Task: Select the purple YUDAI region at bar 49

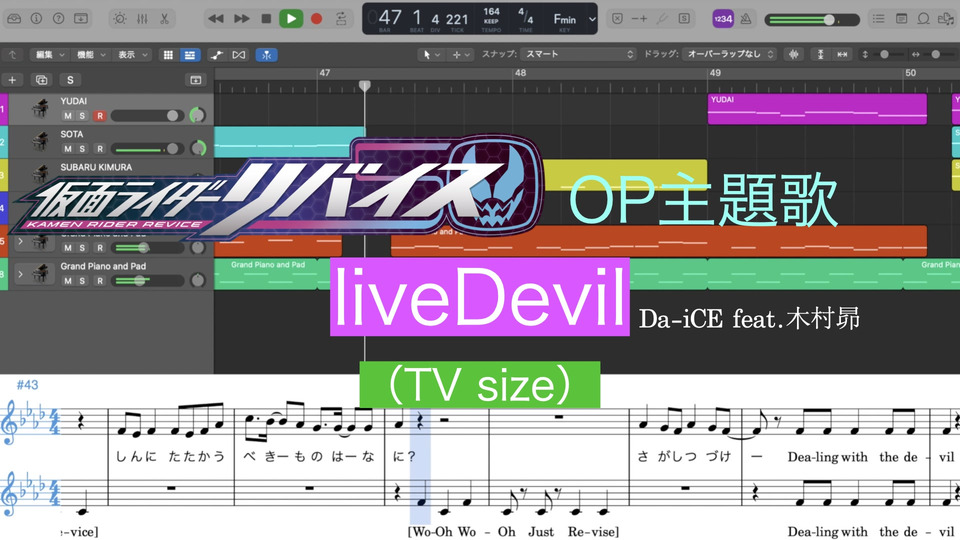Action: coord(817,109)
